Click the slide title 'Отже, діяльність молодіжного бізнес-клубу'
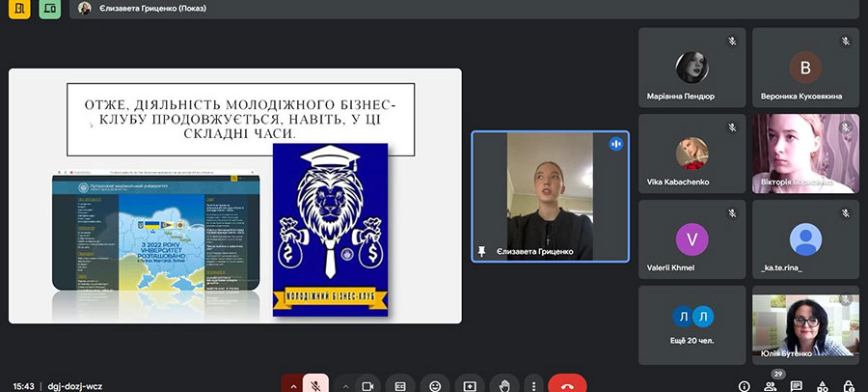This screenshot has width=868, height=392. [x=241, y=119]
